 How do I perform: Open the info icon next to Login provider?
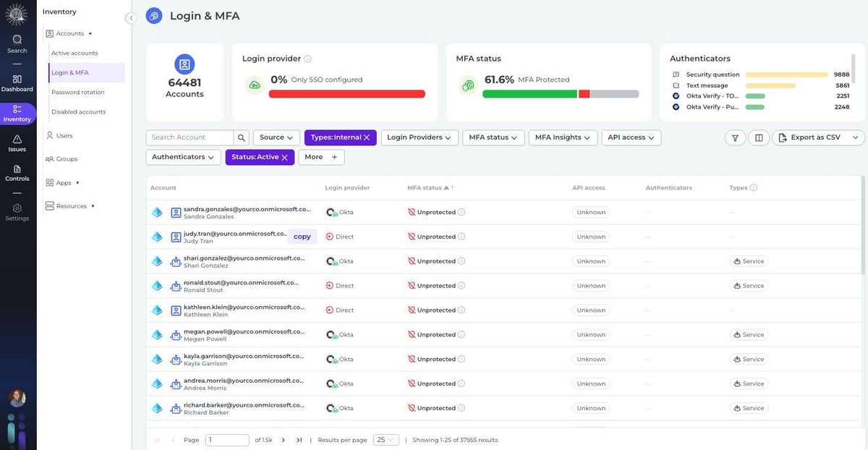[x=307, y=57]
